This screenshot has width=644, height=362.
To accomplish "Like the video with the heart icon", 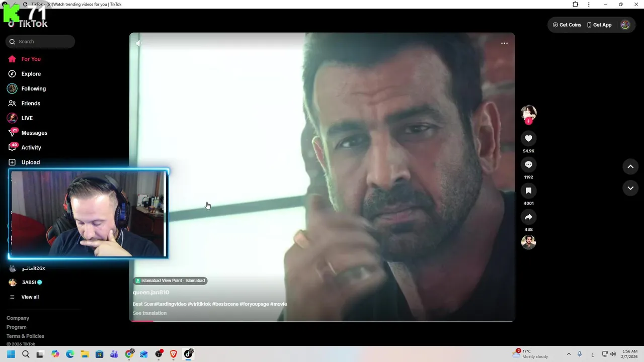I will [528, 138].
